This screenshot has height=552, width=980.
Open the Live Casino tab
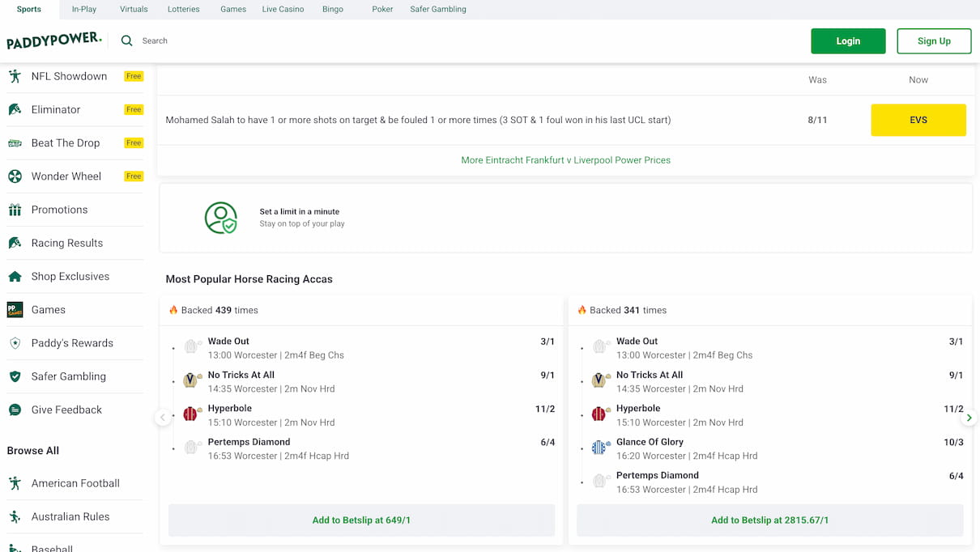tap(283, 10)
